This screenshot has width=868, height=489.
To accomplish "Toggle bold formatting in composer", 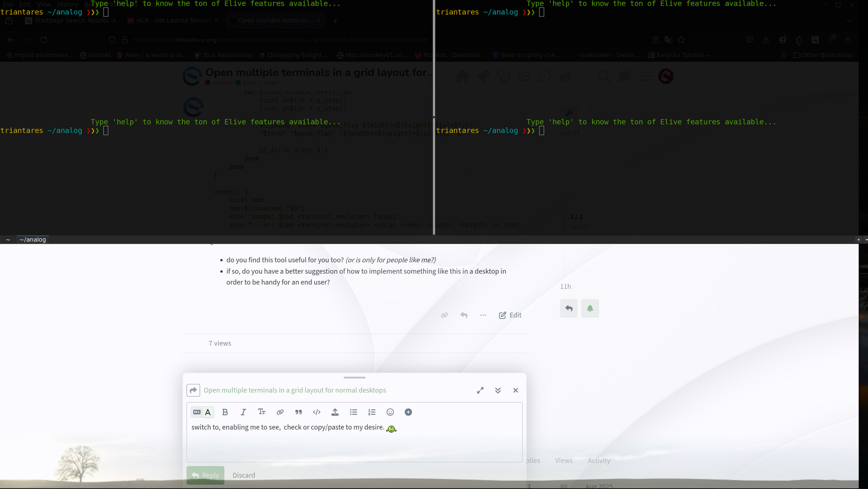I will point(225,412).
